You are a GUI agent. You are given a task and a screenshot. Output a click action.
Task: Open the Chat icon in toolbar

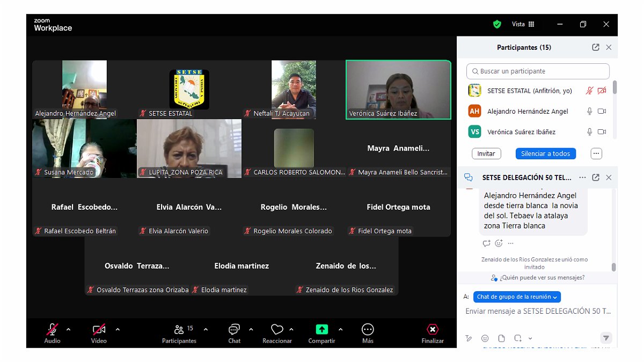pos(234,330)
